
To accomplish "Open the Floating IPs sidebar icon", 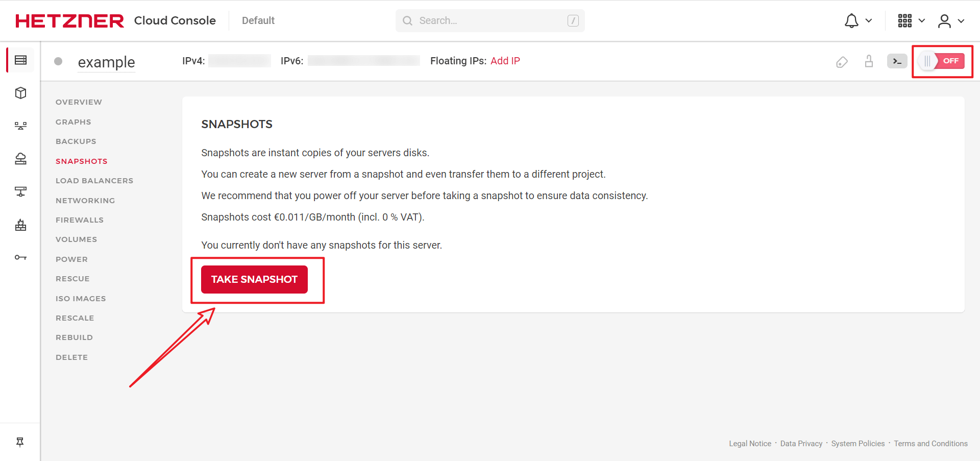I will point(20,159).
